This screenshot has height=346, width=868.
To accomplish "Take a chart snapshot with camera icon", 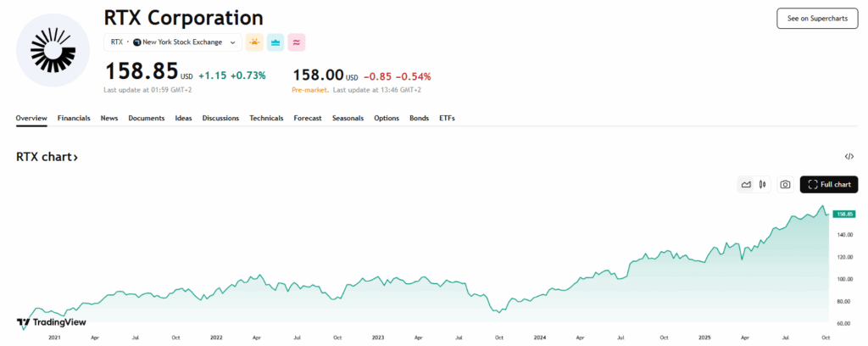I will [x=786, y=184].
